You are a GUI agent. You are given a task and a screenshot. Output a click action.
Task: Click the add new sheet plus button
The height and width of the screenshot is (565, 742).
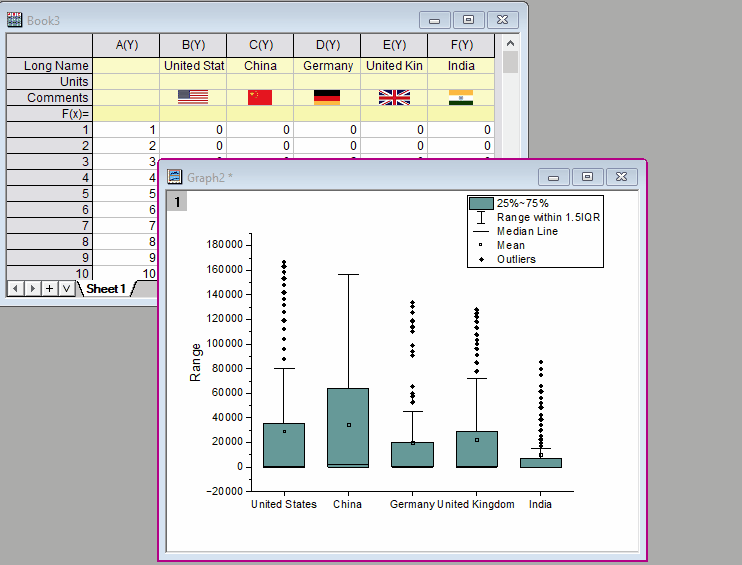(49, 288)
